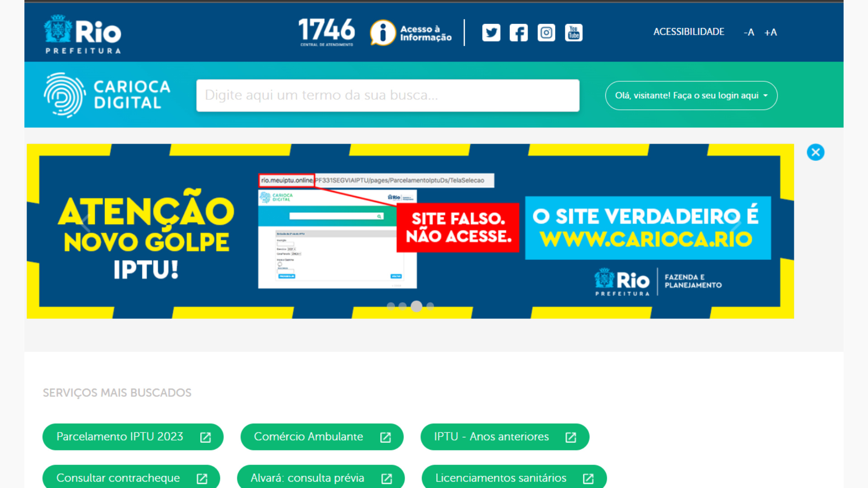
Task: Close the IPTU golpe warning banner
Action: tap(816, 152)
